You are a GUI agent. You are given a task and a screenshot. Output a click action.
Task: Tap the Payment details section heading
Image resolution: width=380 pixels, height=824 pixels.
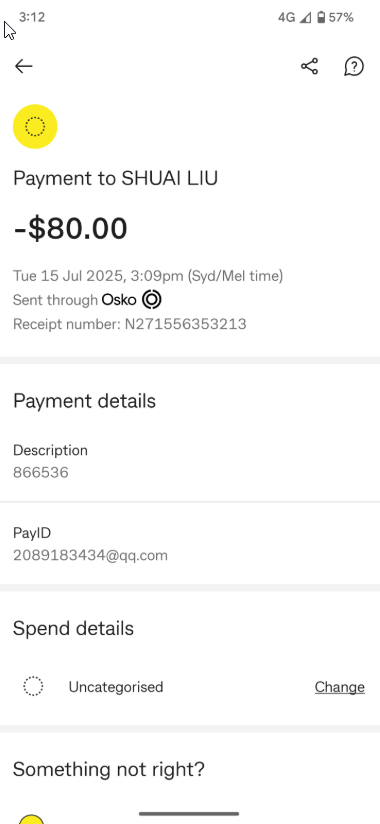[x=85, y=401]
